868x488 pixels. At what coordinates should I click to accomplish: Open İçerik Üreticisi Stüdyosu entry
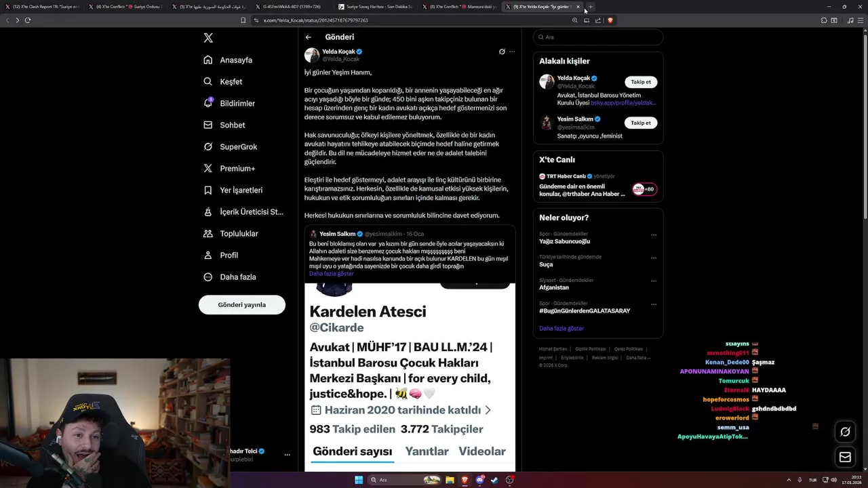click(x=243, y=211)
